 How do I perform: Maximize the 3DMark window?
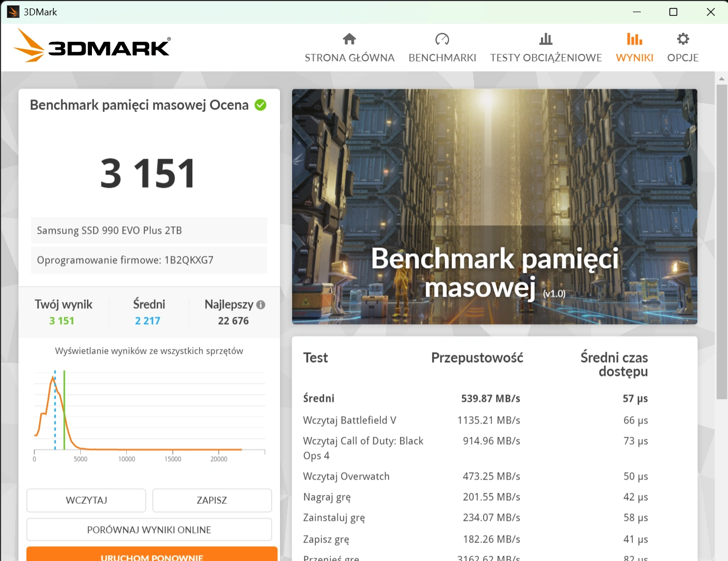(673, 12)
